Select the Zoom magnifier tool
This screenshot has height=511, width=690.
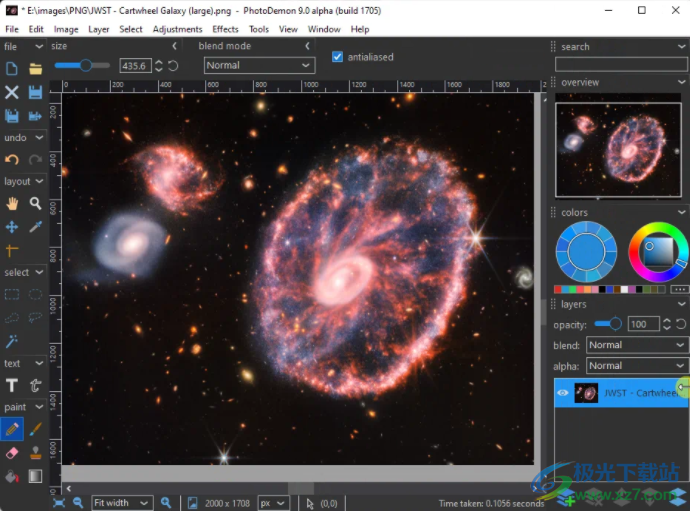[35, 203]
